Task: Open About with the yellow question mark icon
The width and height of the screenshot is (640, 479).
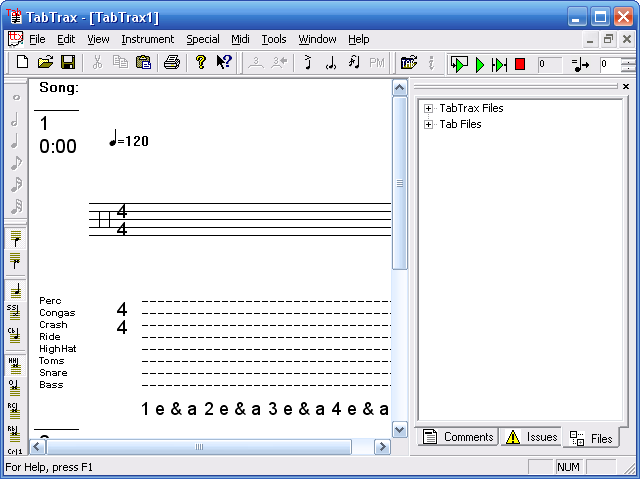Action: pyautogui.click(x=200, y=62)
